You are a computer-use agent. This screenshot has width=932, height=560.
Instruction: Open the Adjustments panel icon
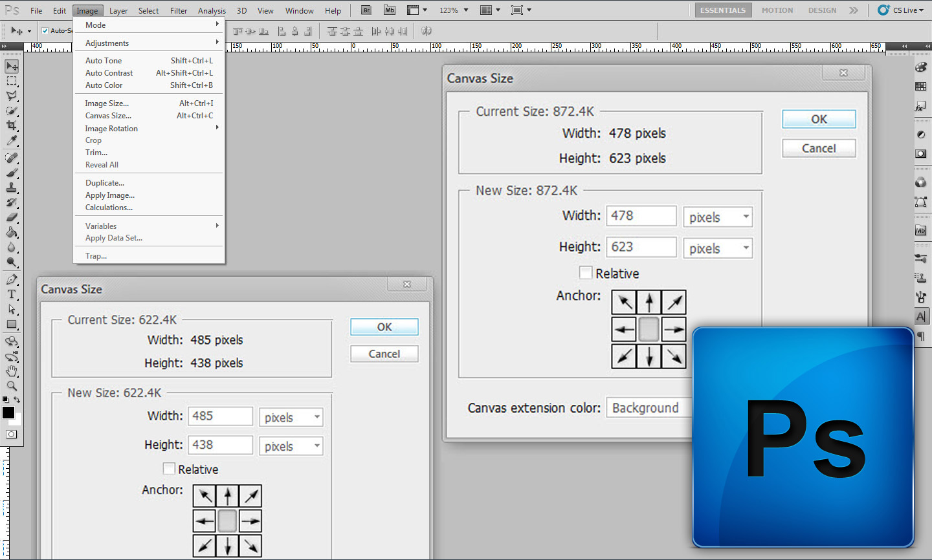(x=921, y=135)
